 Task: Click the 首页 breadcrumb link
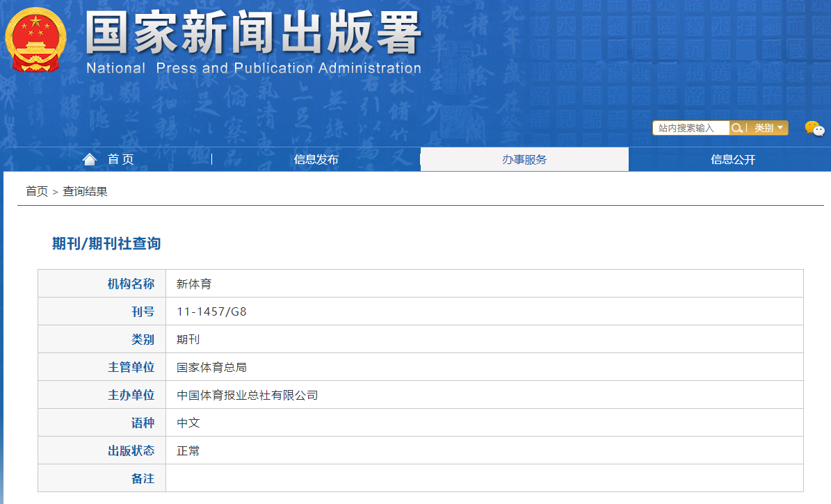click(37, 191)
